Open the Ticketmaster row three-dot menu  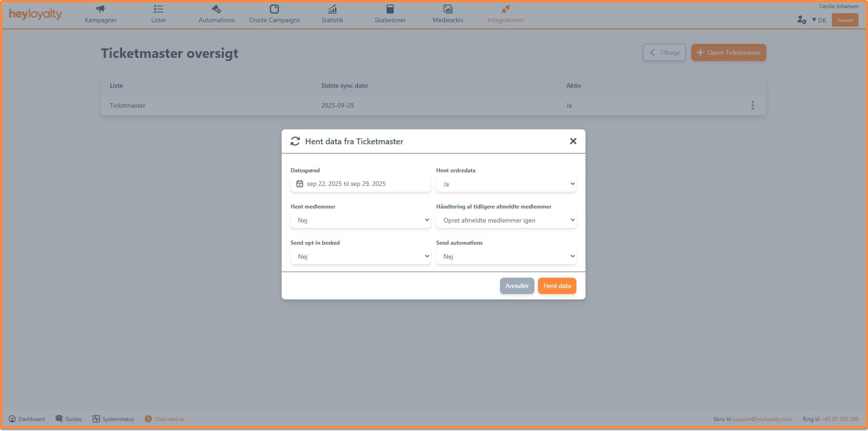pos(752,105)
